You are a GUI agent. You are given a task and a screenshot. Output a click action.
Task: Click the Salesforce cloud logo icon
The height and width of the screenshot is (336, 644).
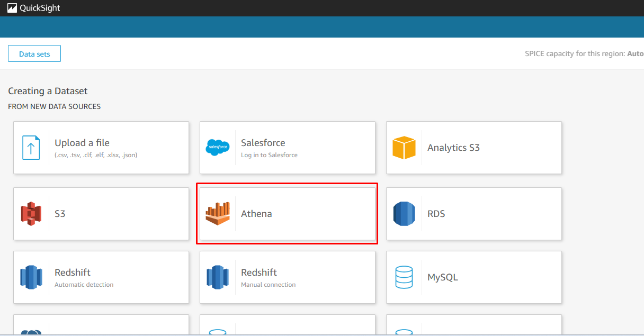(x=217, y=148)
